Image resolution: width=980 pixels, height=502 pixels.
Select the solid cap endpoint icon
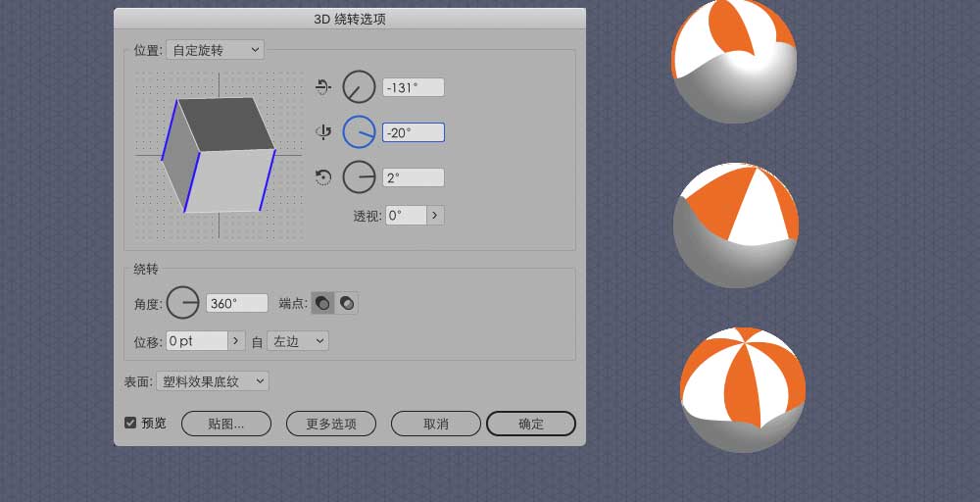tap(322, 303)
